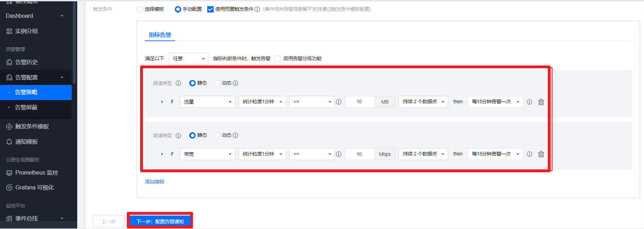Delete the 带宽 metric rule row
This screenshot has height=229, width=644.
point(541,154)
